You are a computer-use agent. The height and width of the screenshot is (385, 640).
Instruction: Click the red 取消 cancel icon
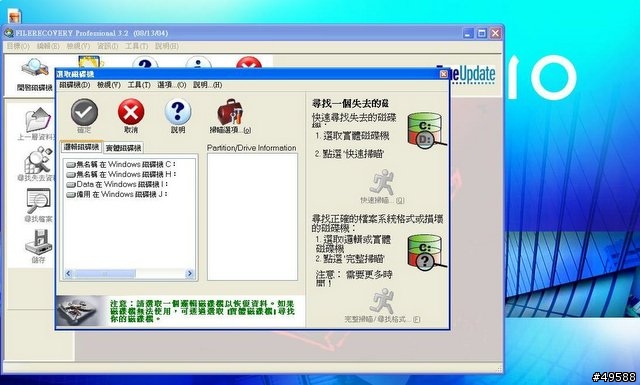pyautogui.click(x=131, y=112)
